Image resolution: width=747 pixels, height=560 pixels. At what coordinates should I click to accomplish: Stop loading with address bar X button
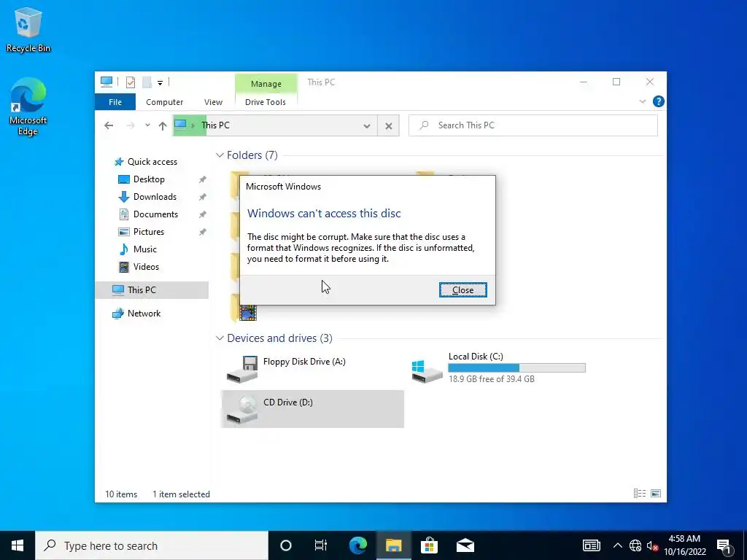click(x=389, y=125)
